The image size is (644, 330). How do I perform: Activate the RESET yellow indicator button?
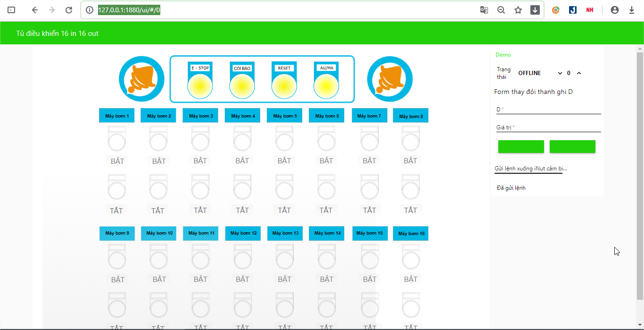coord(284,86)
